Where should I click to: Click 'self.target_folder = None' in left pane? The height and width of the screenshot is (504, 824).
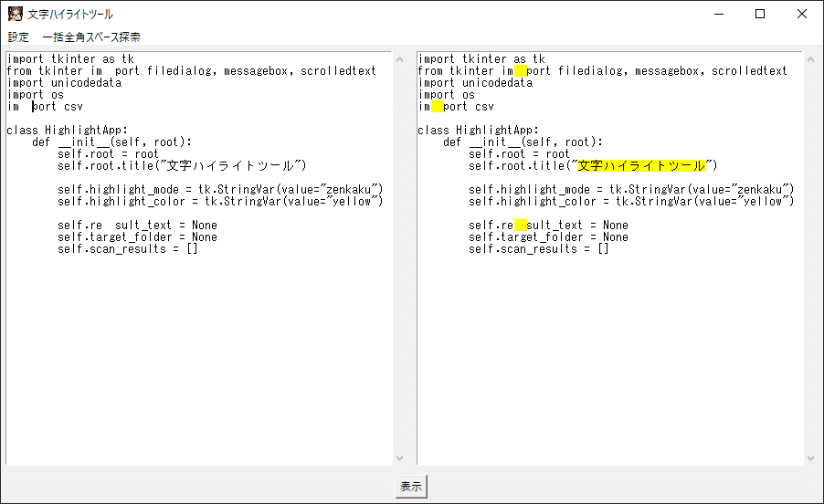[x=137, y=236]
